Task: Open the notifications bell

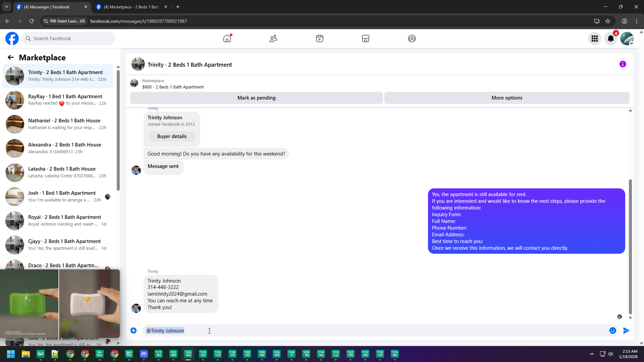Action: (x=611, y=39)
